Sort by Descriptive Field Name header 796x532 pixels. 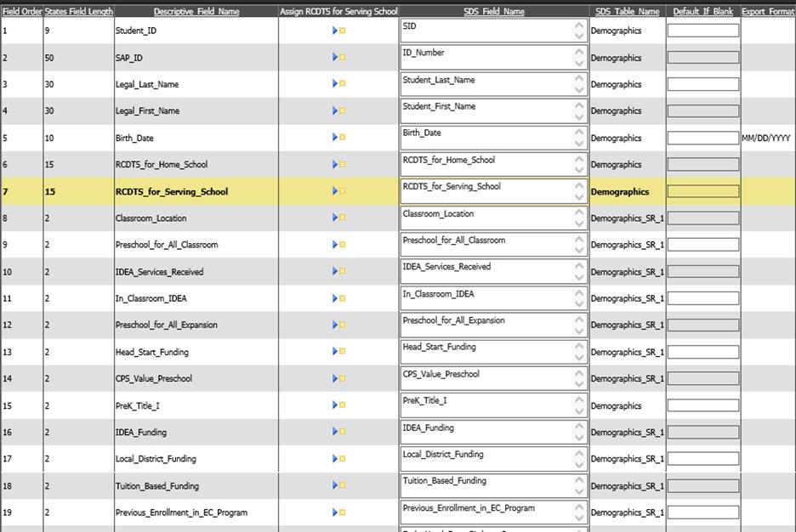point(196,12)
